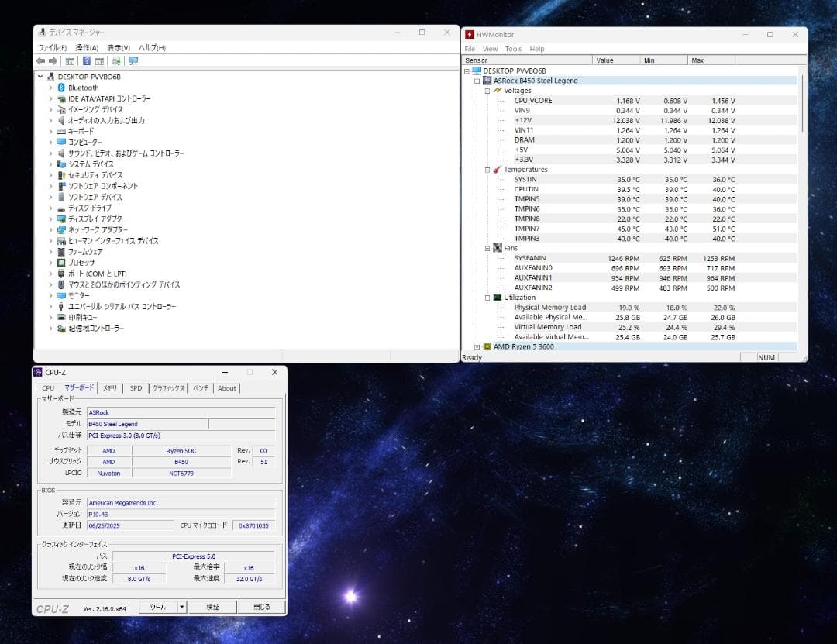The image size is (837, 644).
Task: Switch to the ベンチ tab in CPU-Z
Action: [201, 388]
